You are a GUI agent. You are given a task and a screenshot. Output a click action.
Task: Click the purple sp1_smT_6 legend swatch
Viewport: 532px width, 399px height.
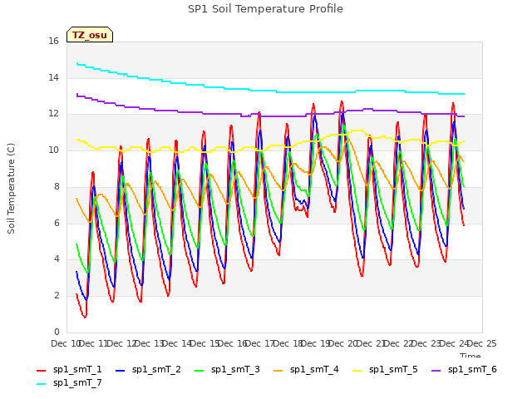tap(436, 371)
